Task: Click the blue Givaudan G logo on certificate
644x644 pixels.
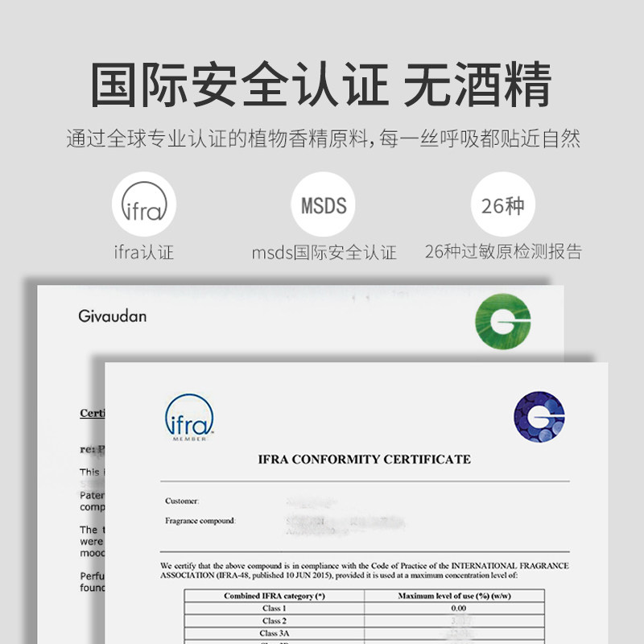Action: click(x=539, y=416)
